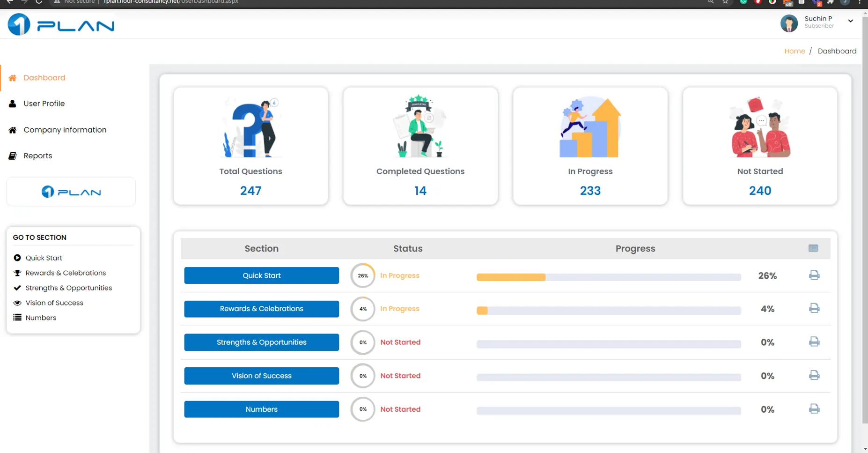Click the Home breadcrumb link

(794, 51)
